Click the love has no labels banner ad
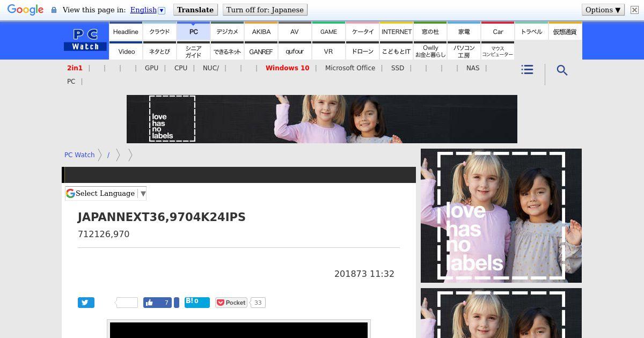This screenshot has height=338, width=644. tap(322, 119)
